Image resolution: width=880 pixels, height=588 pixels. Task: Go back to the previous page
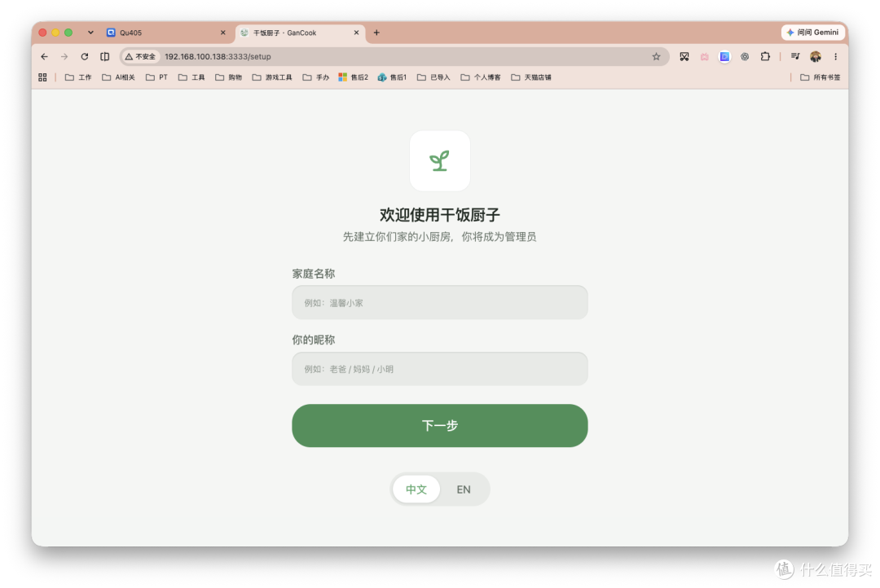tap(44, 57)
